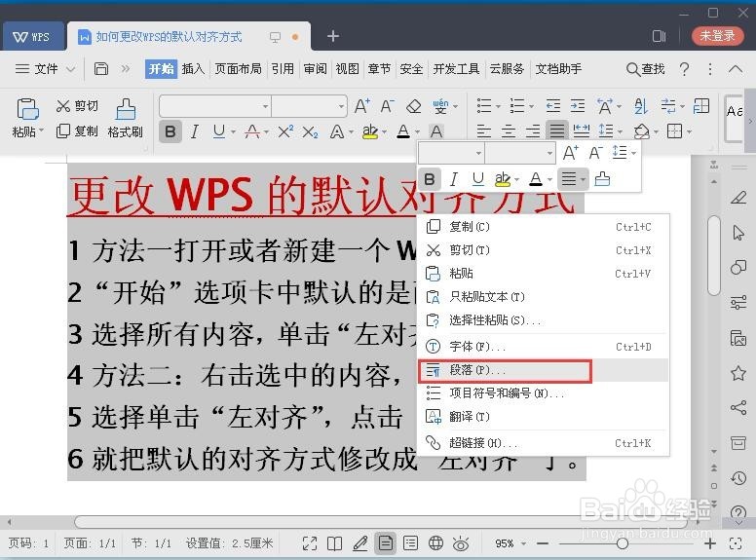
Task: Toggle Bold in the floating mini toolbar
Action: click(430, 179)
